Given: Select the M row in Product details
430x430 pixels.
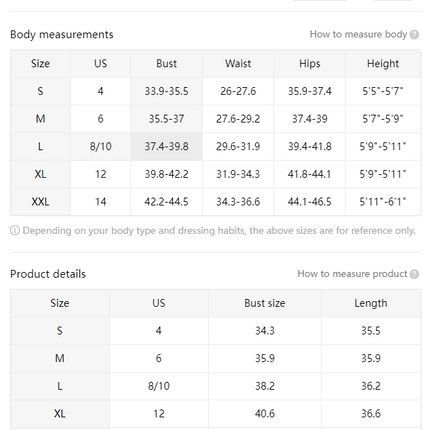Looking at the screenshot, I should (x=216, y=358).
